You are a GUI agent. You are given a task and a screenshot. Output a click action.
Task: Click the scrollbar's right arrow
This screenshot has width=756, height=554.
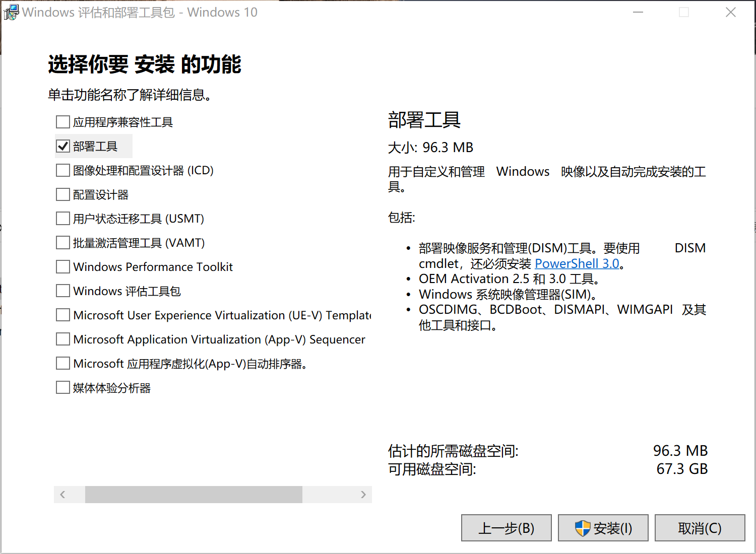[363, 495]
